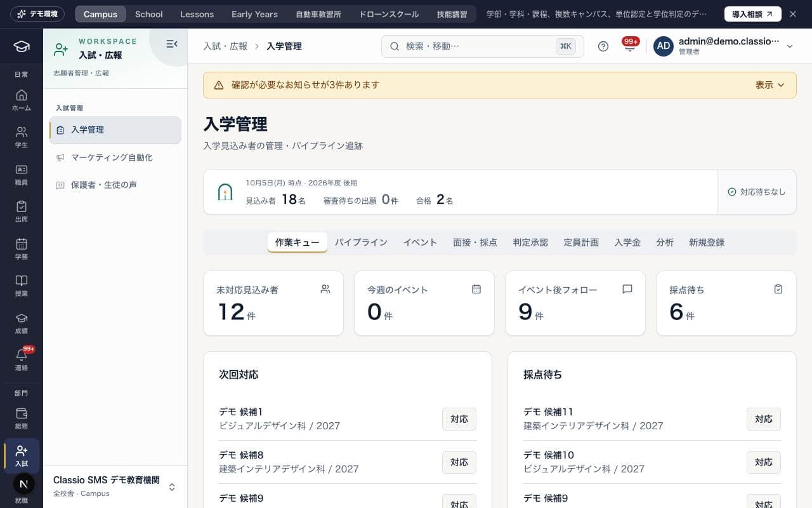Screen dimensions: 812x508
Task: Select 入試 icon in left rail
Action: (x=22, y=455)
